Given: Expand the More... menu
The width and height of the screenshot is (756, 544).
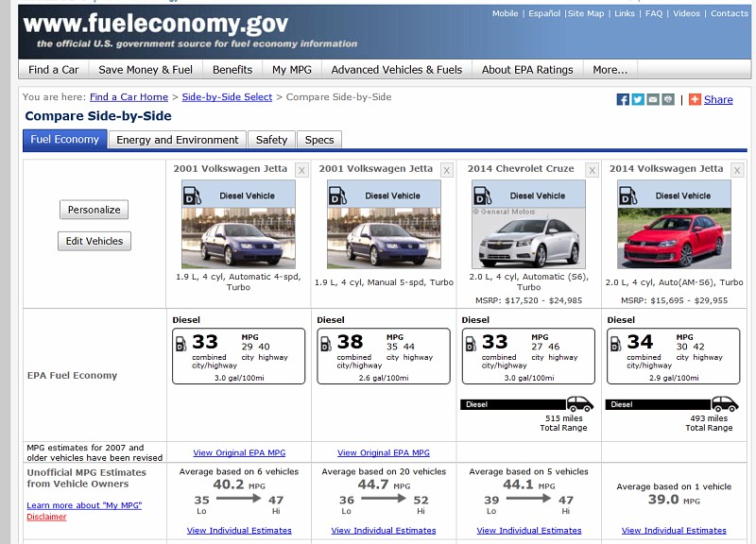Looking at the screenshot, I should [610, 69].
